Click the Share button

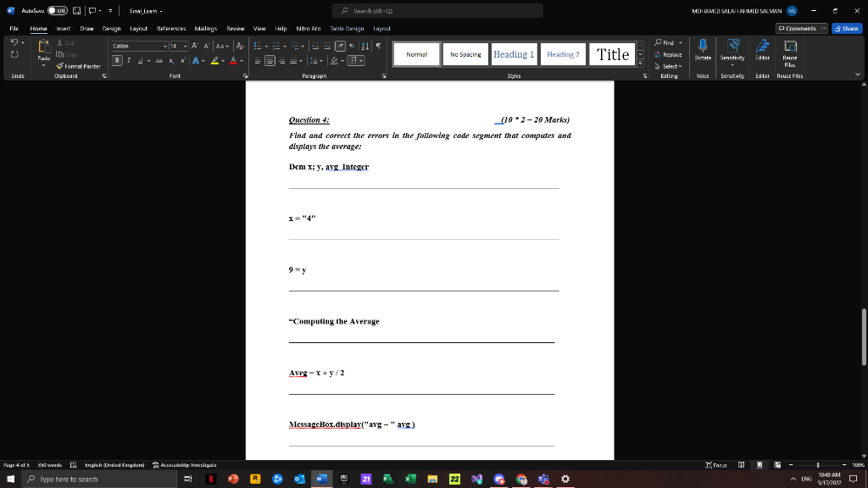tap(847, 28)
